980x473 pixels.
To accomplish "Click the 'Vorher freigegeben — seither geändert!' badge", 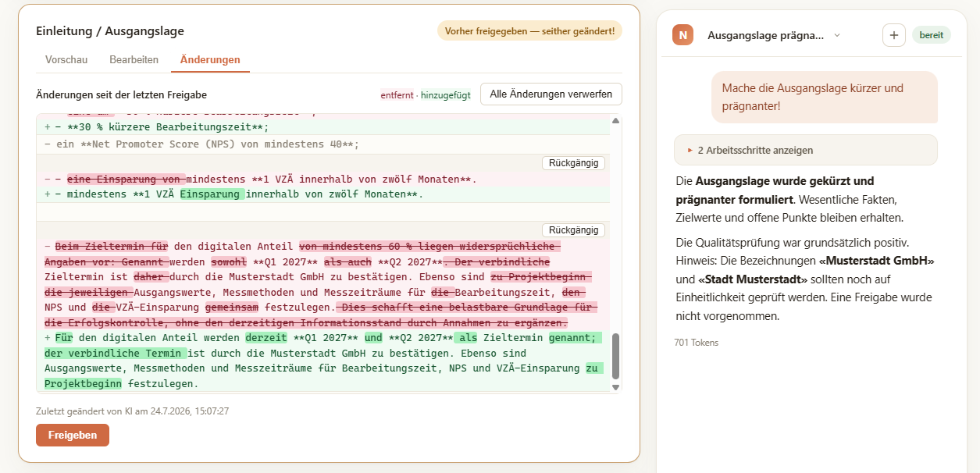I will (529, 31).
